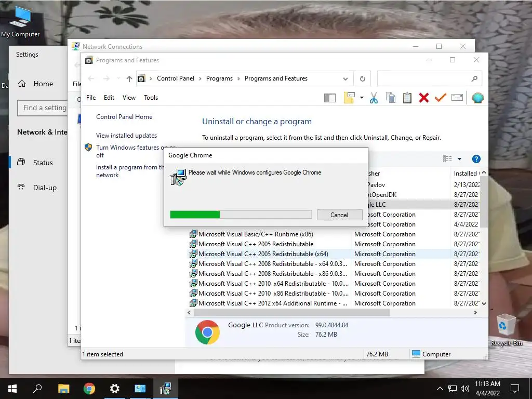Click the Up one level arrow
The width and height of the screenshot is (532, 399).
point(129,79)
